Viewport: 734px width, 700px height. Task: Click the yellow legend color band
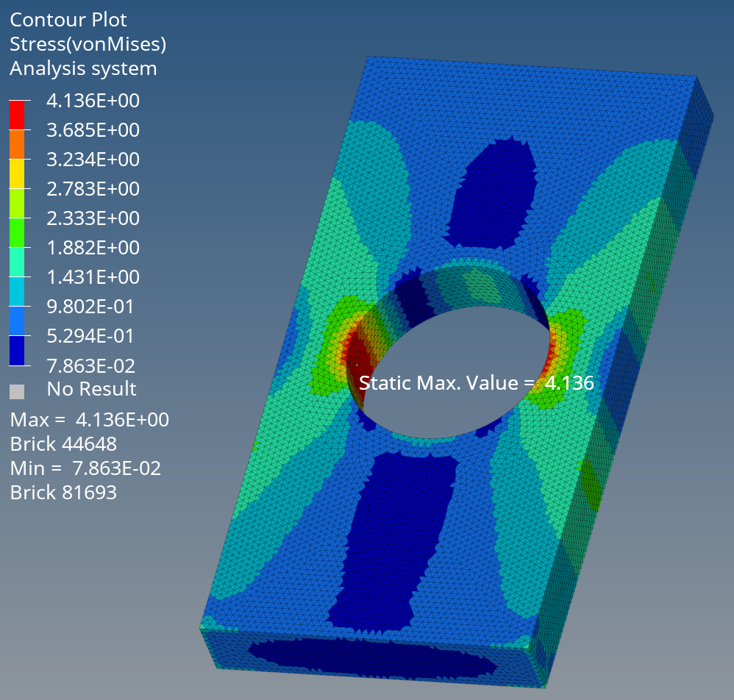click(x=17, y=174)
